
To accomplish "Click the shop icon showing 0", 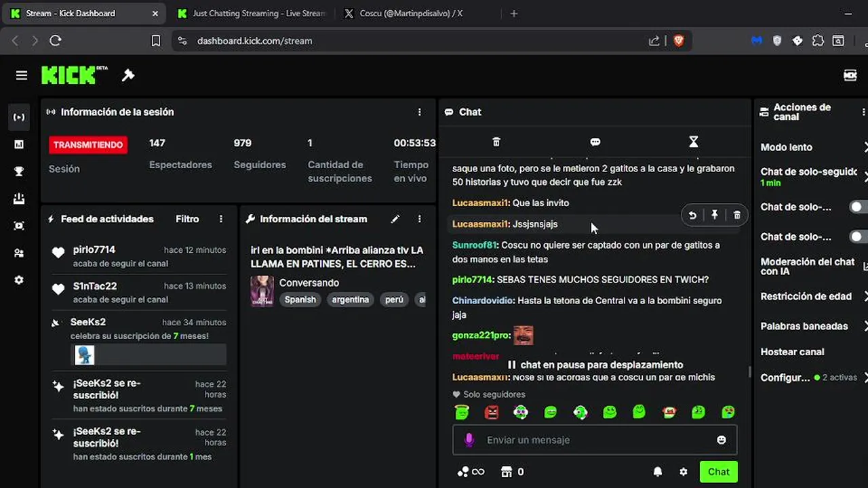I will point(512,472).
